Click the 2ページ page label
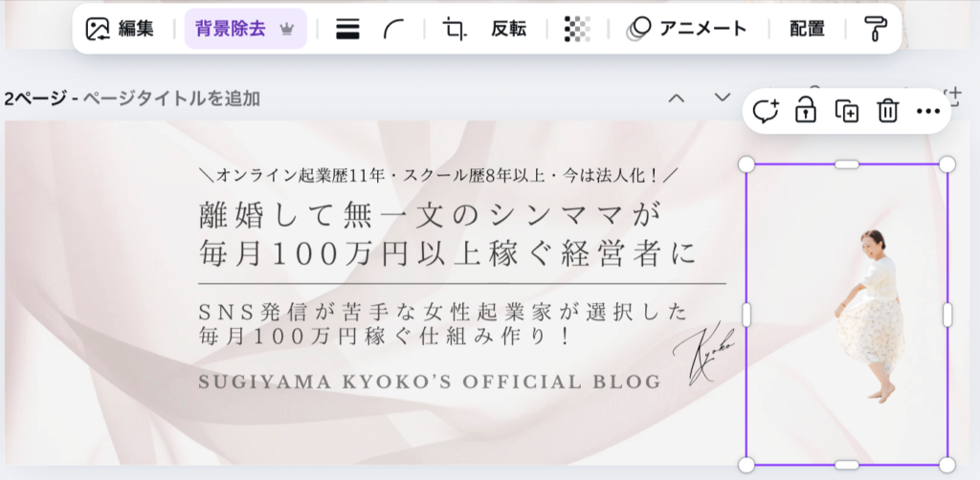The width and height of the screenshot is (980, 480). [x=35, y=98]
